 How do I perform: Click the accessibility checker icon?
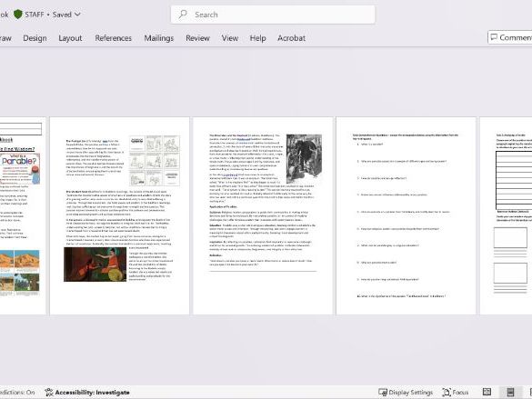tap(49, 393)
